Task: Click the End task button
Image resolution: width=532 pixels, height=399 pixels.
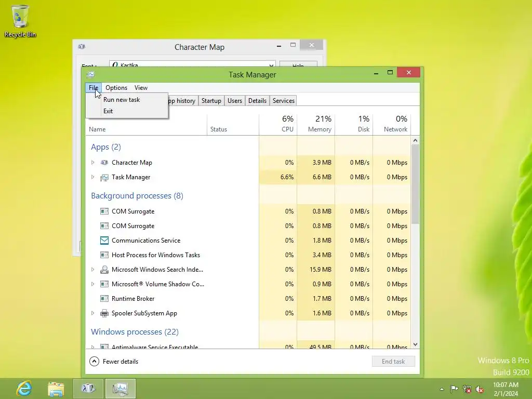Action: 393,362
